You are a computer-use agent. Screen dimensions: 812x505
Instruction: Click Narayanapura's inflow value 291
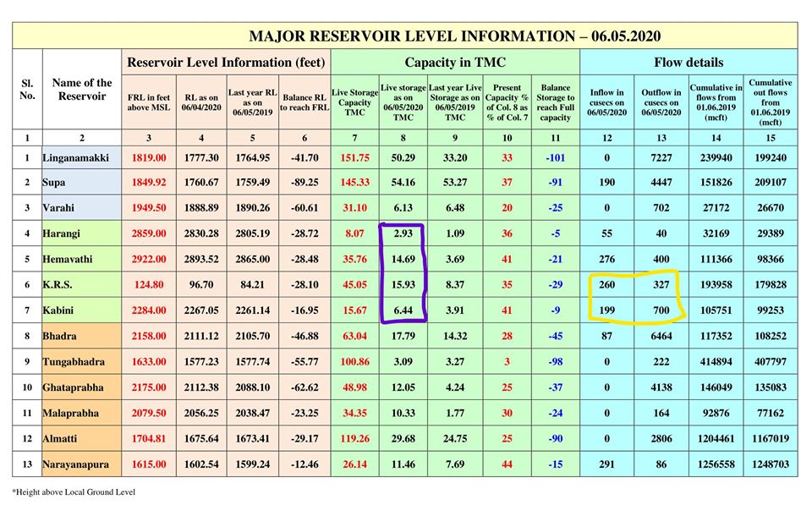[606, 464]
